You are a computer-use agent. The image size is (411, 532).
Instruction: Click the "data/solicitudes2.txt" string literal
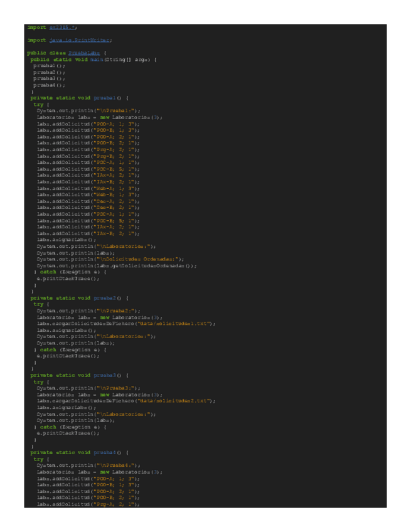point(171,402)
